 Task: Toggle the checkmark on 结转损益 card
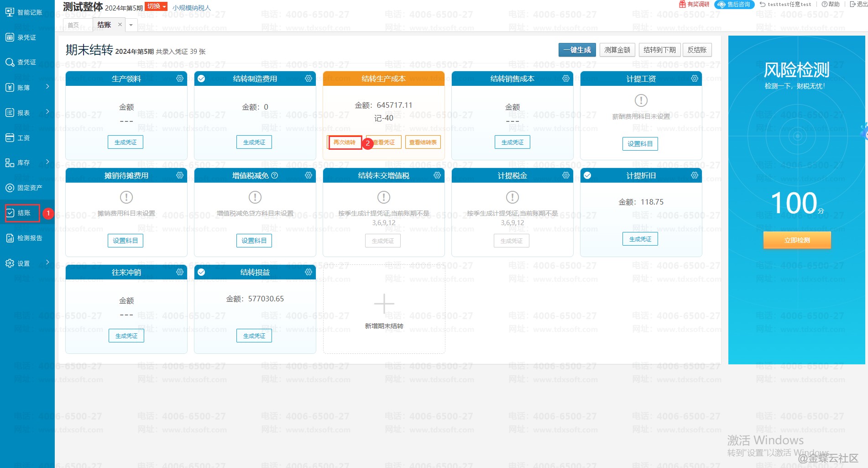[x=201, y=272]
